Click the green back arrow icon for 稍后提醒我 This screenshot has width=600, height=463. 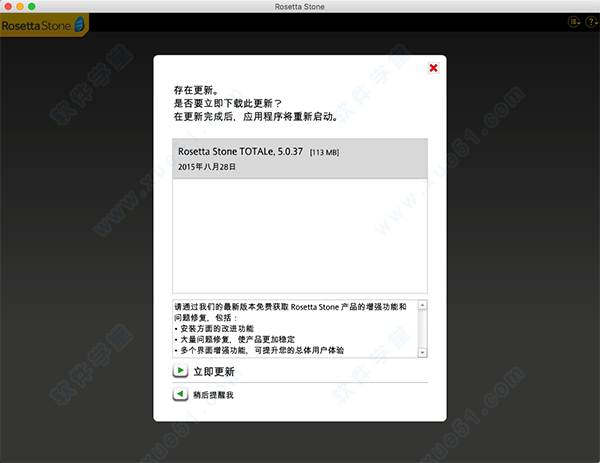coord(180,394)
